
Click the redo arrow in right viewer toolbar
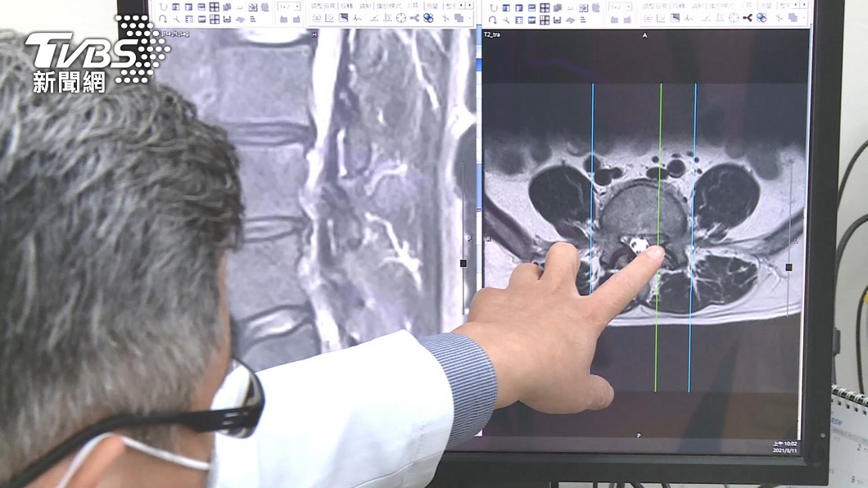(492, 20)
